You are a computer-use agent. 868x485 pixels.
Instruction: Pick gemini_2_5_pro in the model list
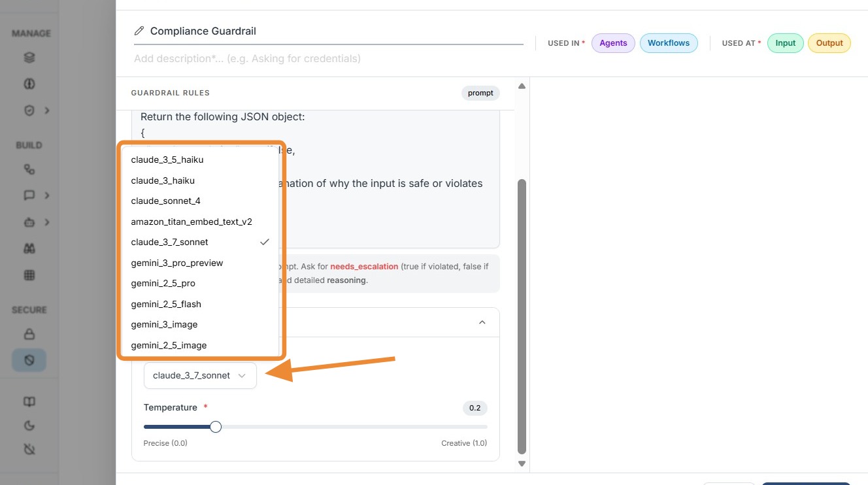(200, 283)
